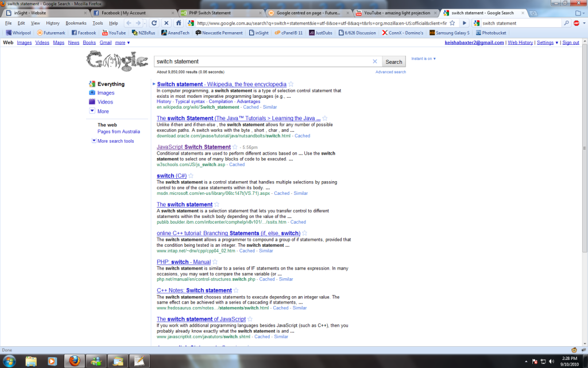Switch to the YouTube - amazing light projection tab

coord(396,13)
